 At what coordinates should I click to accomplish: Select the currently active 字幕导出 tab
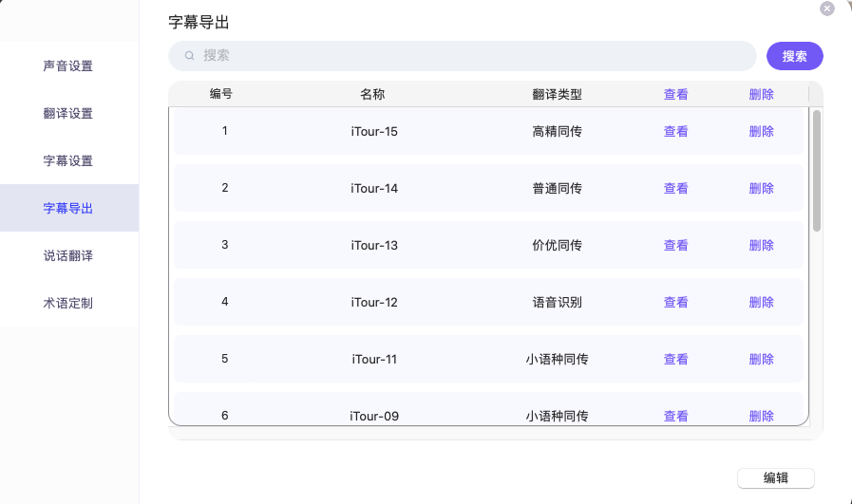point(68,209)
